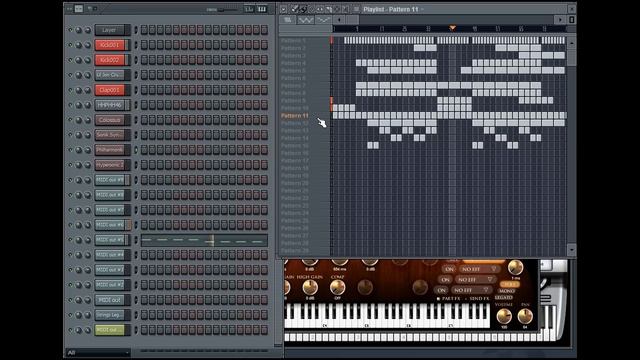This screenshot has width=640, height=360.
Task: Click the HIGH GAIN knob in plugin
Action: [x=310, y=288]
